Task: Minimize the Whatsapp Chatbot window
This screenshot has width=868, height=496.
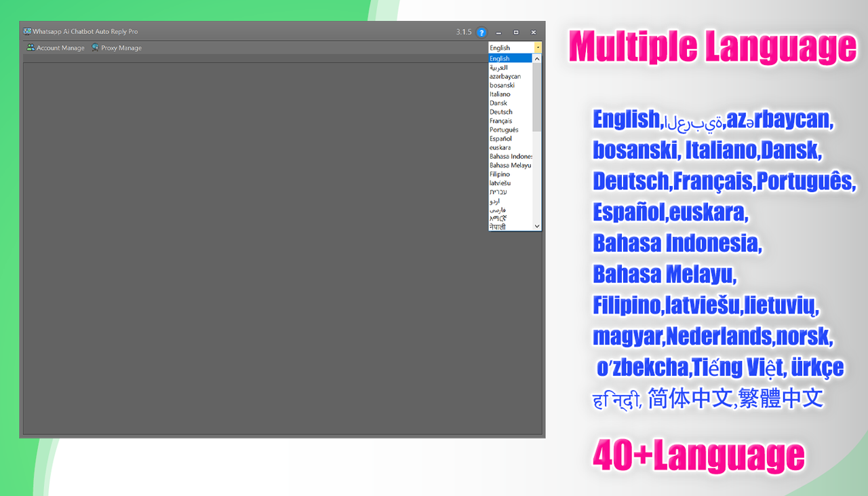Action: click(x=499, y=32)
